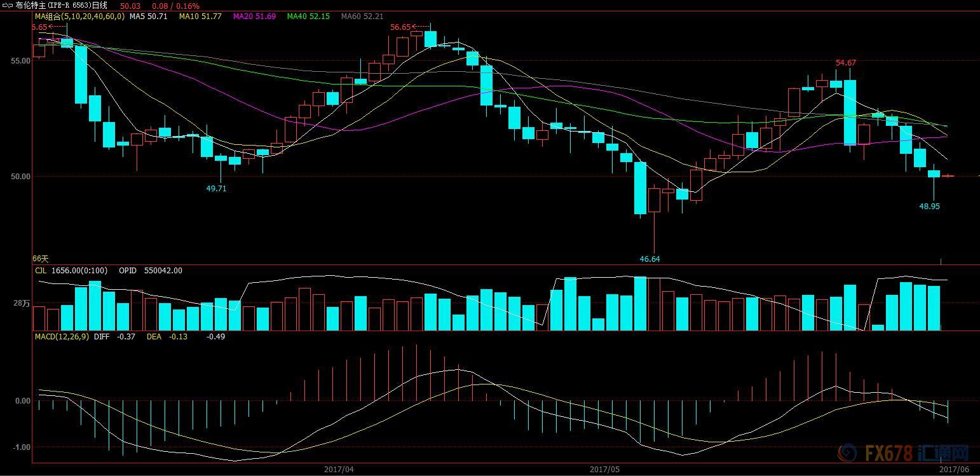
Task: Click the 46.64 lowest price label
Action: coord(650,259)
